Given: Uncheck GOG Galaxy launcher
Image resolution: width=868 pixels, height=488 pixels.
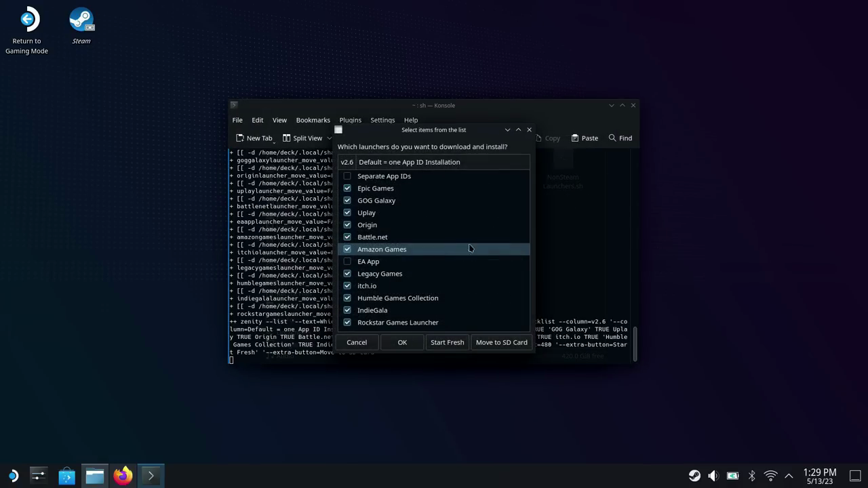Looking at the screenshot, I should click(x=347, y=201).
